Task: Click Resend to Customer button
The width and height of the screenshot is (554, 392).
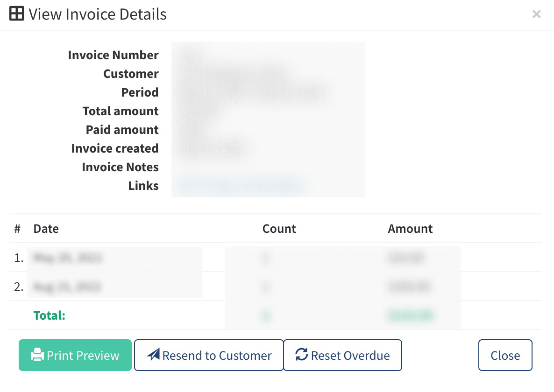Action: 209,355
